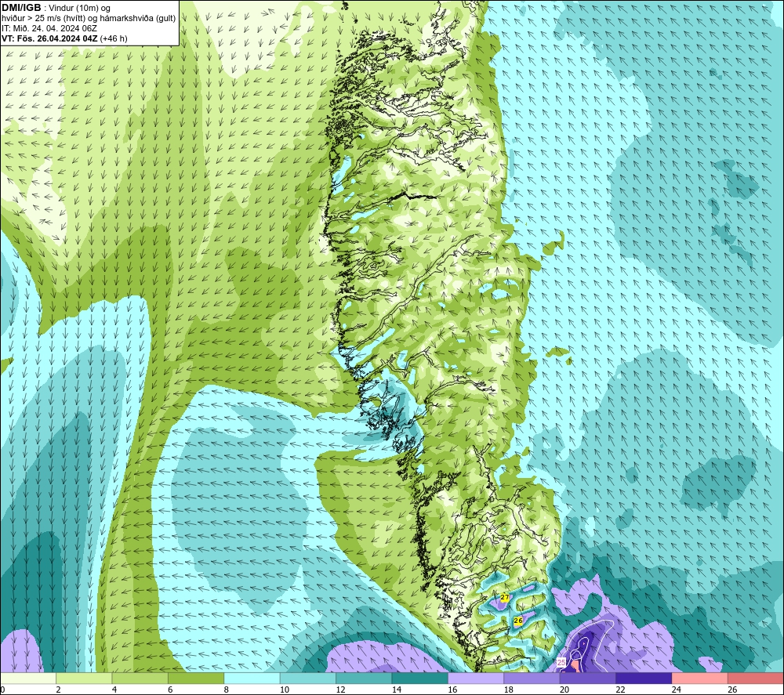
Task: Click the 10–12 m/s light teal swatch
Action: (308, 679)
